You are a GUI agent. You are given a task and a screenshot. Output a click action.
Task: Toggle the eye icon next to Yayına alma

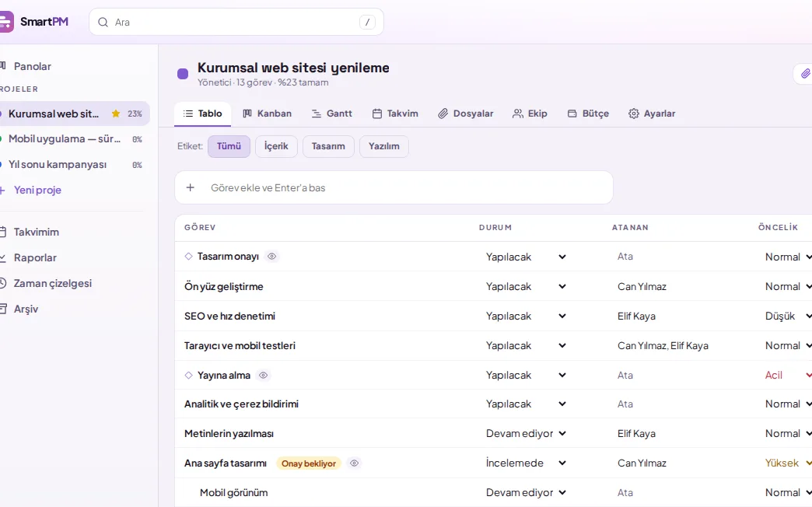coord(263,375)
